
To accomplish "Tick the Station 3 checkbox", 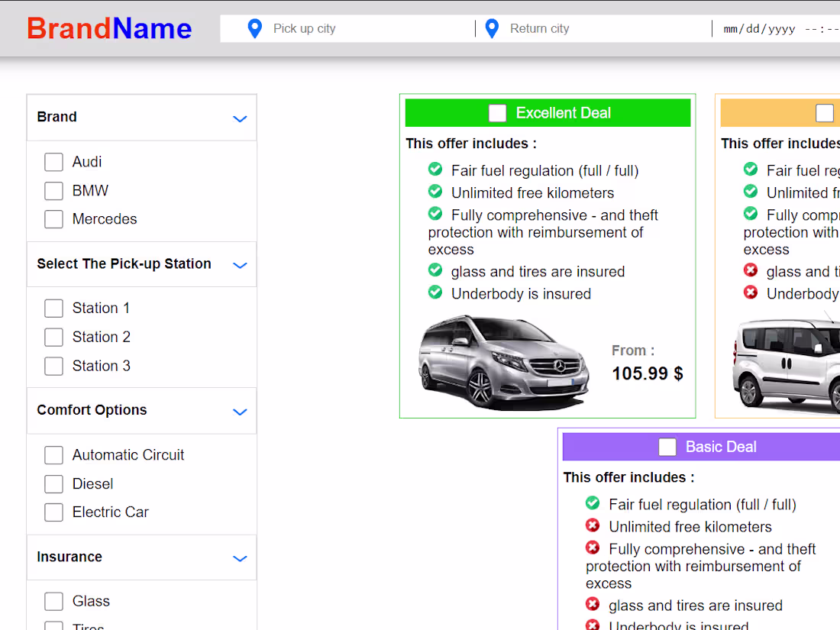I will [x=53, y=366].
